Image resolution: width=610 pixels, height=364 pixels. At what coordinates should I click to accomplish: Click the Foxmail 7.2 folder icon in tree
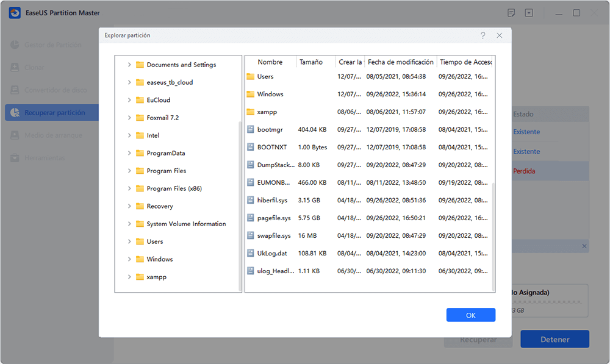pos(140,118)
